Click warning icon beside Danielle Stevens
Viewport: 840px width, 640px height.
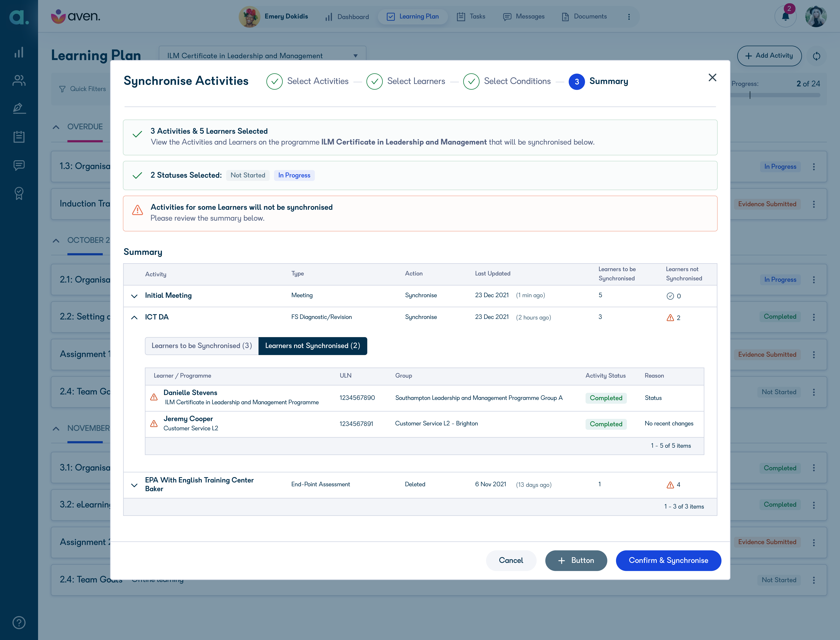pyautogui.click(x=154, y=397)
